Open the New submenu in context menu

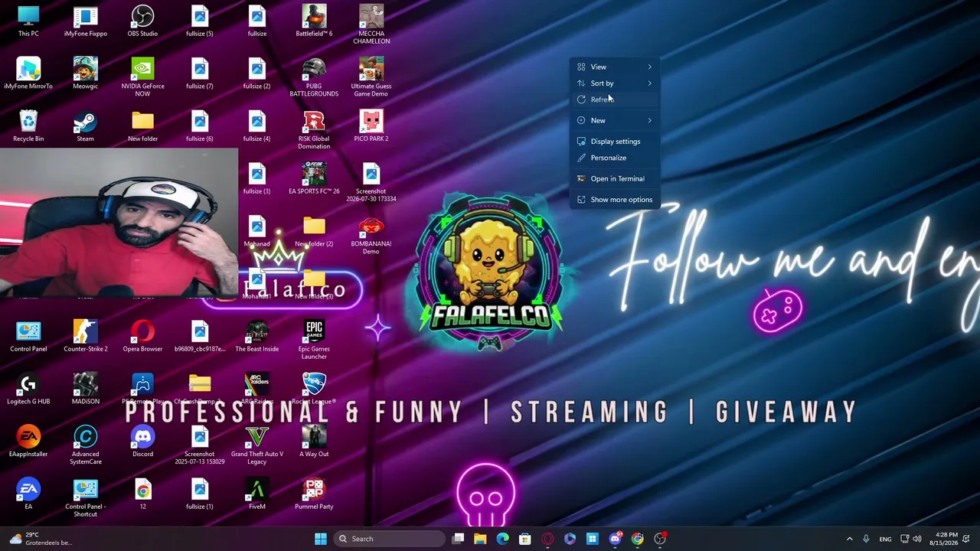(616, 120)
